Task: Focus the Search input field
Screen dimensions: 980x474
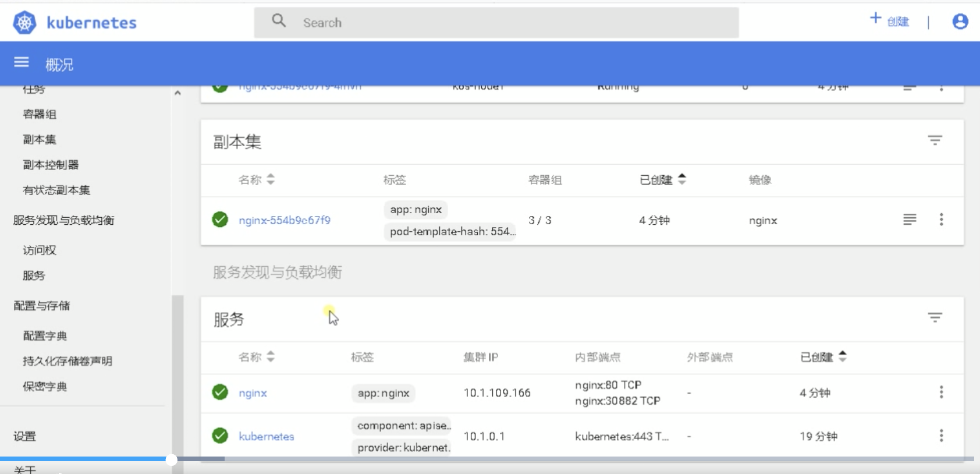Action: tap(496, 23)
